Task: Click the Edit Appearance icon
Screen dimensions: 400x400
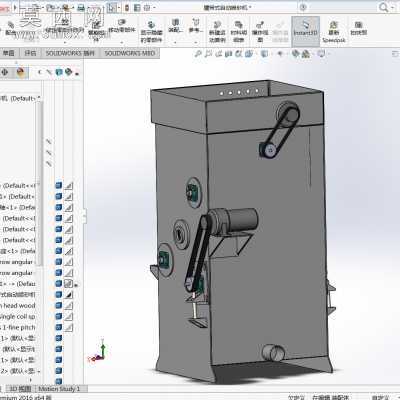Action: (296, 53)
